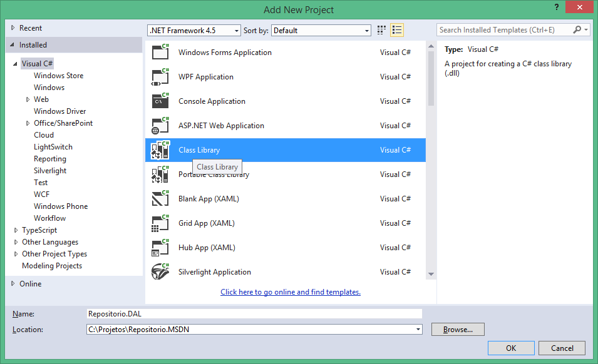Click the Grid App (XAML) template icon

pyautogui.click(x=160, y=223)
